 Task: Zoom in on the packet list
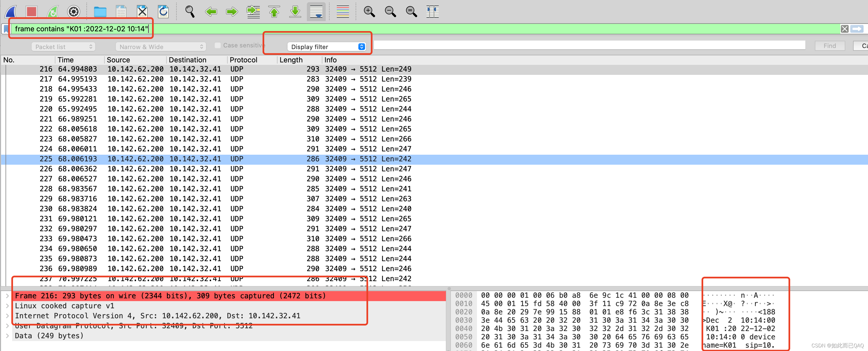(x=369, y=11)
